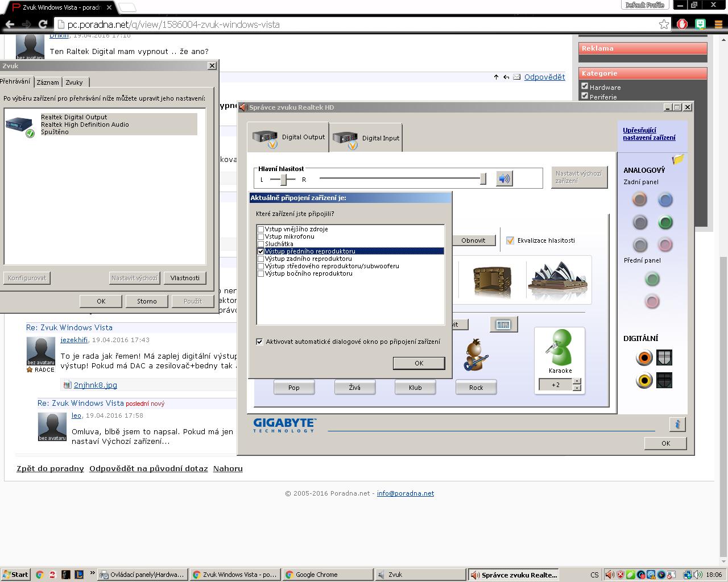The width and height of the screenshot is (728, 582).
Task: Open the Chrome icon in quick launch
Action: [x=39, y=575]
